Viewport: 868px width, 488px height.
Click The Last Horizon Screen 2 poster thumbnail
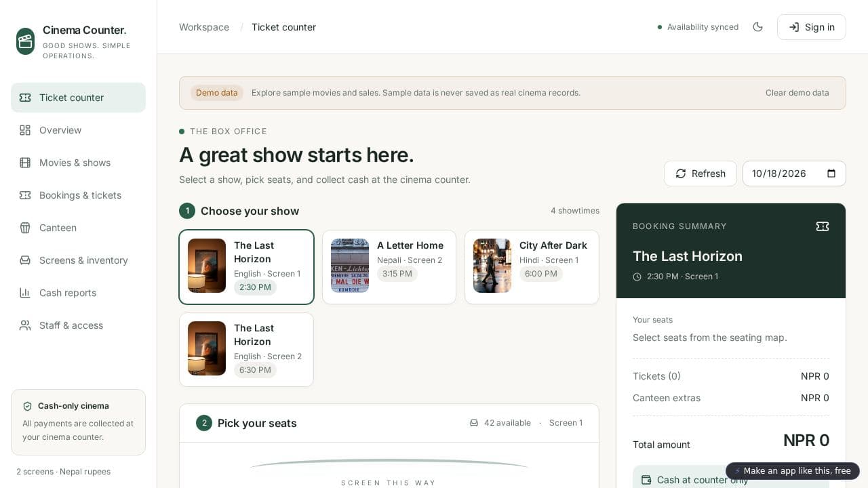point(207,348)
